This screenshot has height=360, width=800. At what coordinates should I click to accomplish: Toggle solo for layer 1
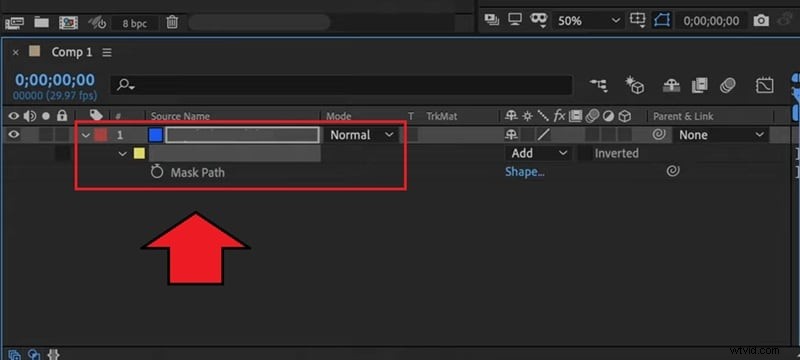click(46, 135)
